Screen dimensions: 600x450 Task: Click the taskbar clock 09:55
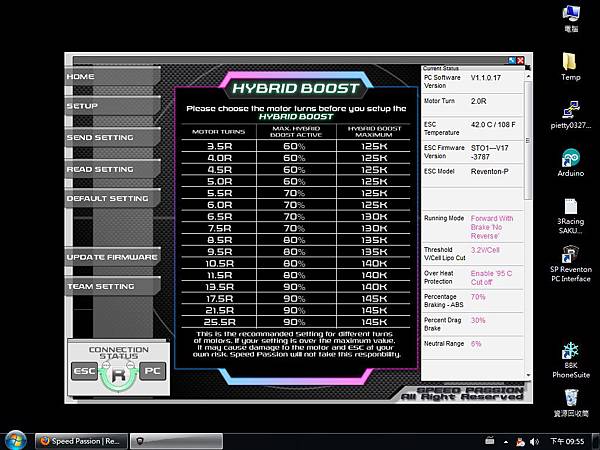click(x=567, y=442)
